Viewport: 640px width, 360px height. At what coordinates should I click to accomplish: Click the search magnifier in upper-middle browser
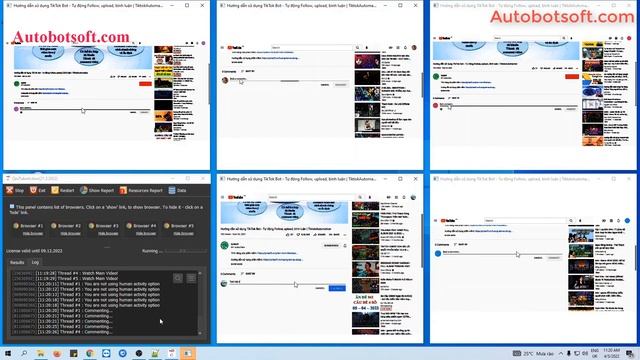click(x=358, y=47)
